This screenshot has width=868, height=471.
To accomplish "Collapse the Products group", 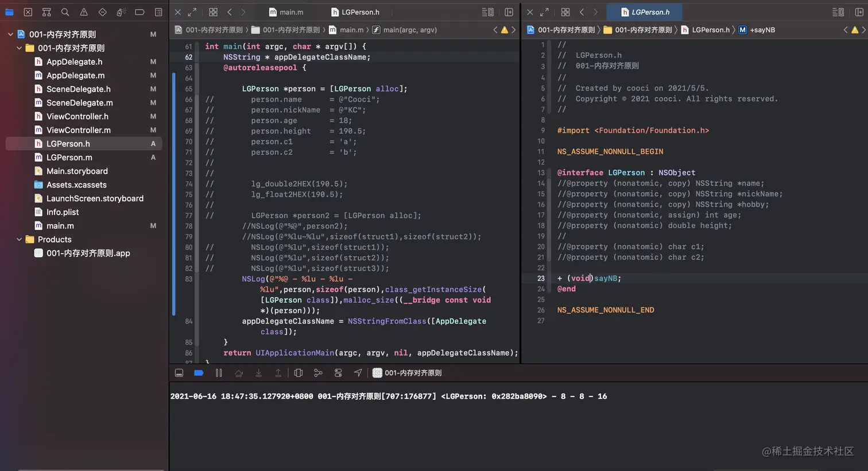I will click(19, 239).
